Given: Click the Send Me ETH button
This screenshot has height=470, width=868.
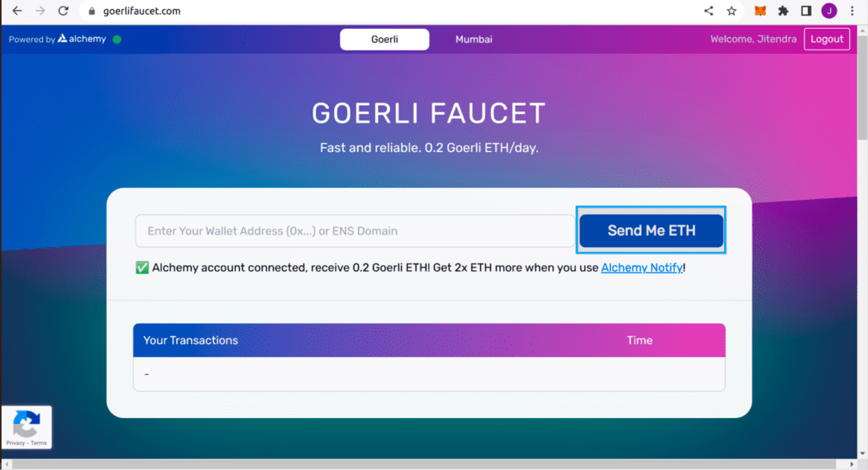Looking at the screenshot, I should tap(651, 230).
